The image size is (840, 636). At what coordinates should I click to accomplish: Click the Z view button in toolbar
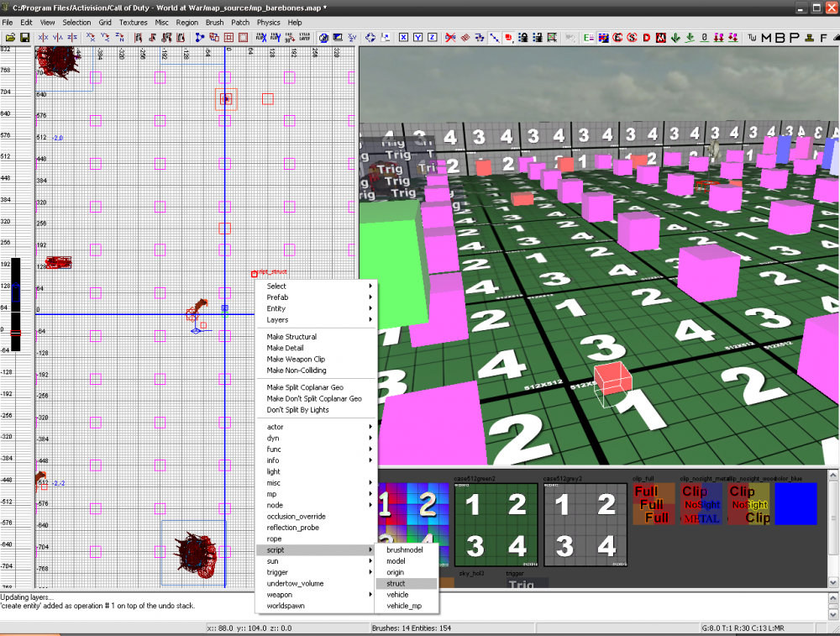click(x=432, y=38)
